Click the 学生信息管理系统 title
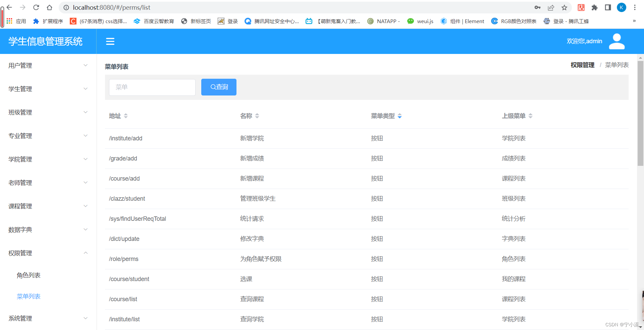644x330 pixels. [45, 41]
